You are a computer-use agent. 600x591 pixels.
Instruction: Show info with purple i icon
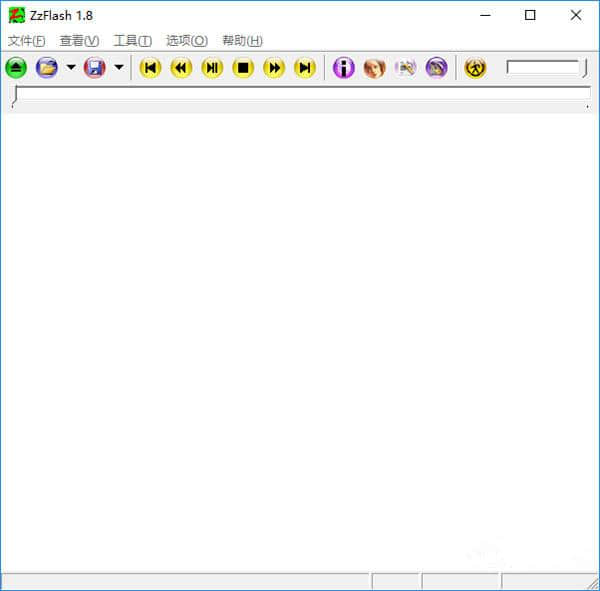pyautogui.click(x=344, y=68)
